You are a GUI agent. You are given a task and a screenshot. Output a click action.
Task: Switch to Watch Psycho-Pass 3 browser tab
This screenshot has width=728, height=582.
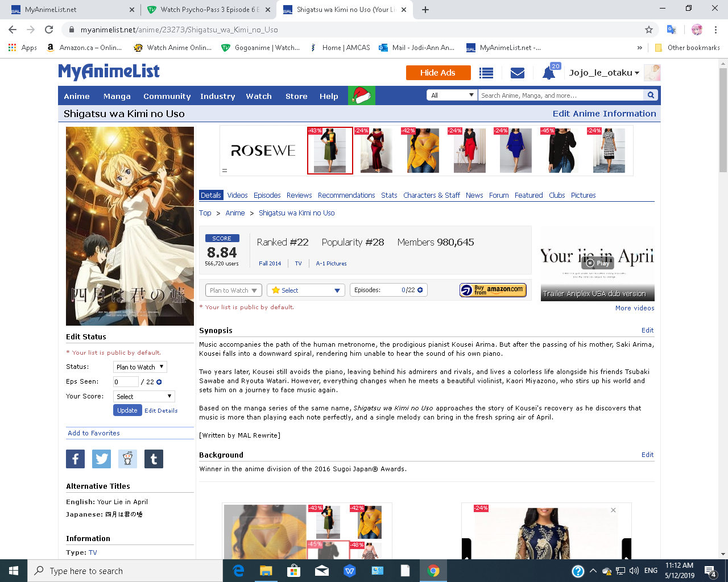(x=209, y=10)
